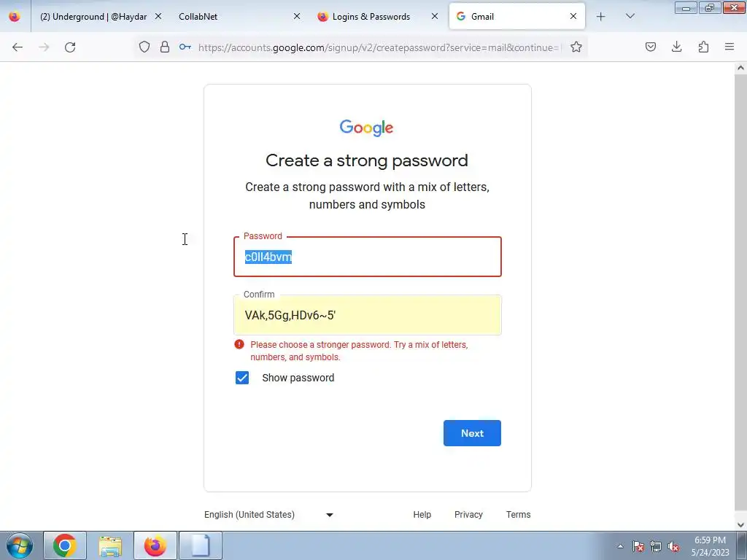Image resolution: width=747 pixels, height=560 pixels.
Task: Reload the current page
Action: 70,47
